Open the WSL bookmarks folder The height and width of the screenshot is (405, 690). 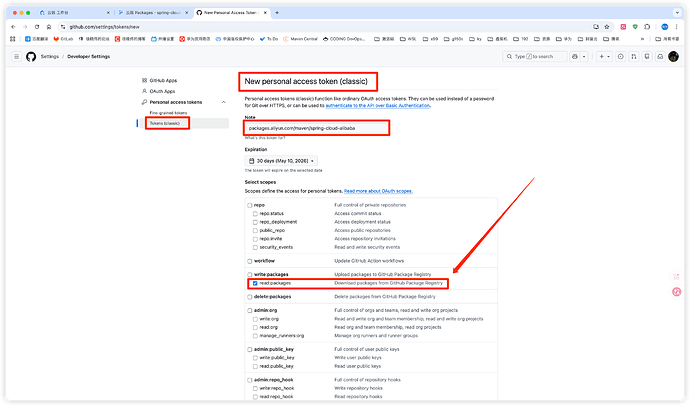click(x=408, y=39)
